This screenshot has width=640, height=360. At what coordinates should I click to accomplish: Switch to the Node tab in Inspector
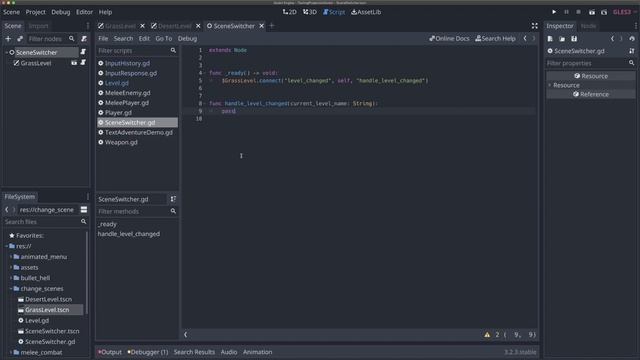click(588, 26)
